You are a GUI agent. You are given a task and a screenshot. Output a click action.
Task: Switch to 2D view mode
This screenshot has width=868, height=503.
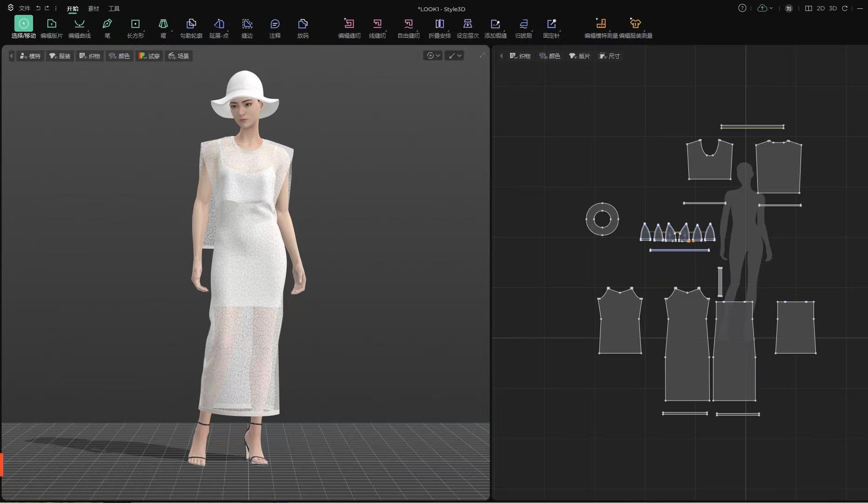[821, 8]
